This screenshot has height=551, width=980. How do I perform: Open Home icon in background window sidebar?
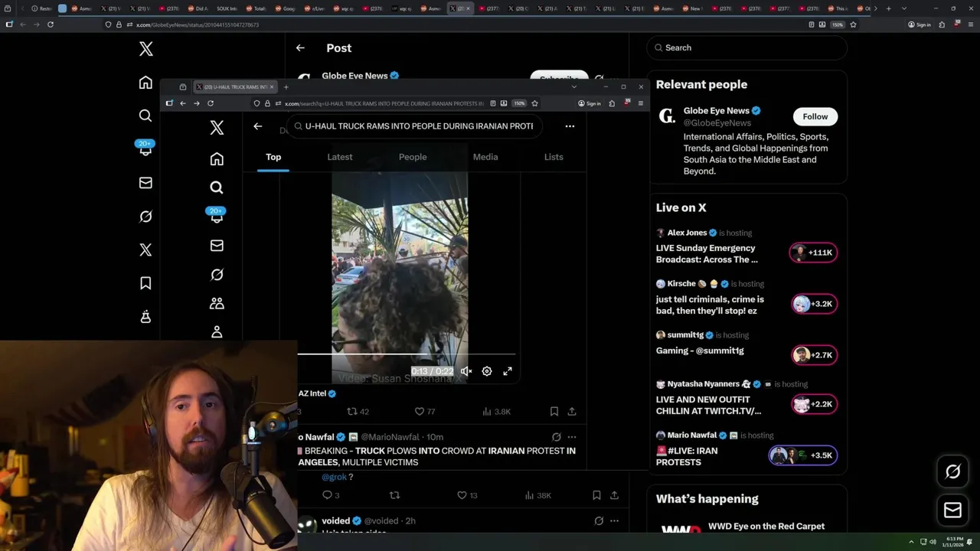pos(145,83)
